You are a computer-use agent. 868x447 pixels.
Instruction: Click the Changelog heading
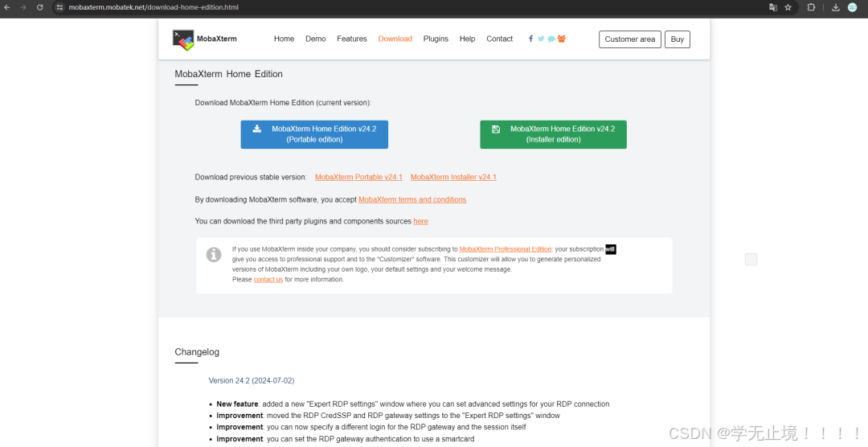pyautogui.click(x=197, y=351)
